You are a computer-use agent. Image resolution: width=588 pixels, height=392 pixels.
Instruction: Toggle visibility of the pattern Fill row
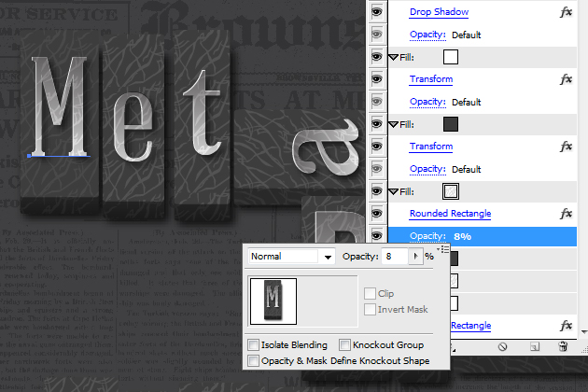click(x=376, y=191)
